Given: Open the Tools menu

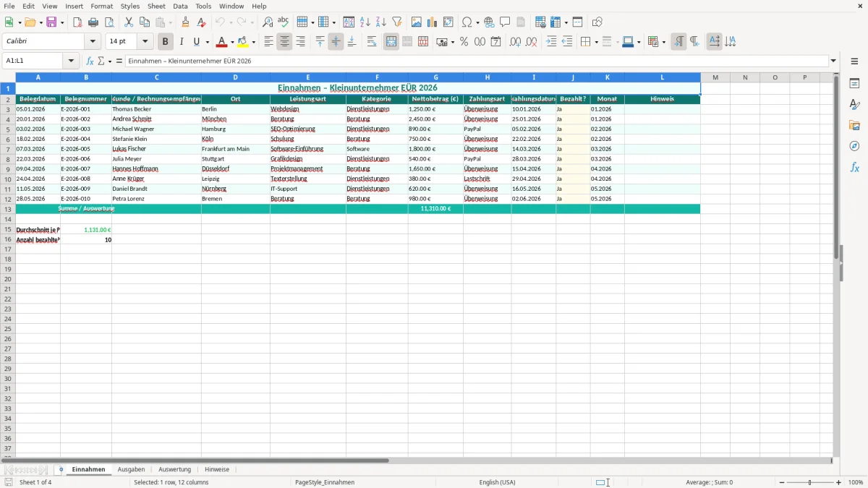Looking at the screenshot, I should click(203, 6).
